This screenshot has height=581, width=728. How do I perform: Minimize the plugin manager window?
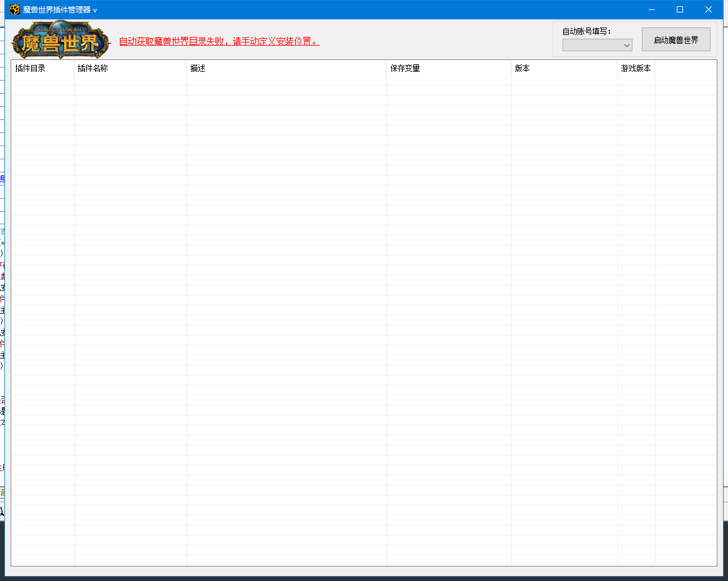point(652,9)
